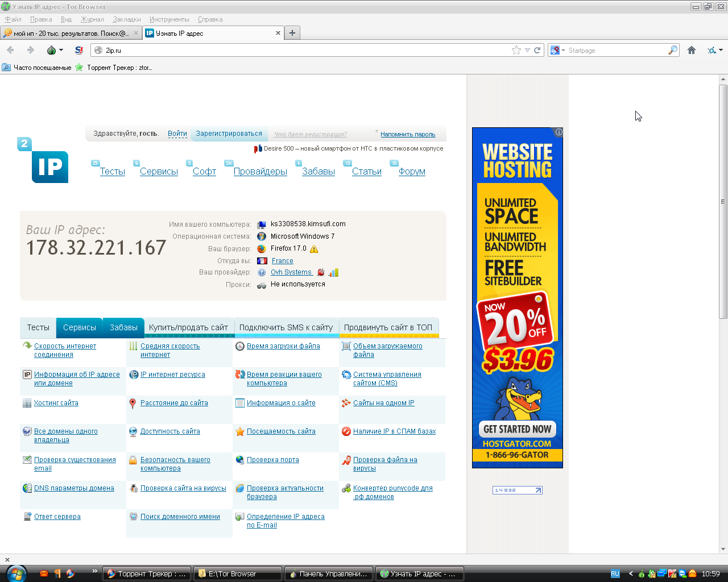Open 'Часто посещаемые' bookmarks folder
The width and height of the screenshot is (728, 582).
[x=37, y=67]
